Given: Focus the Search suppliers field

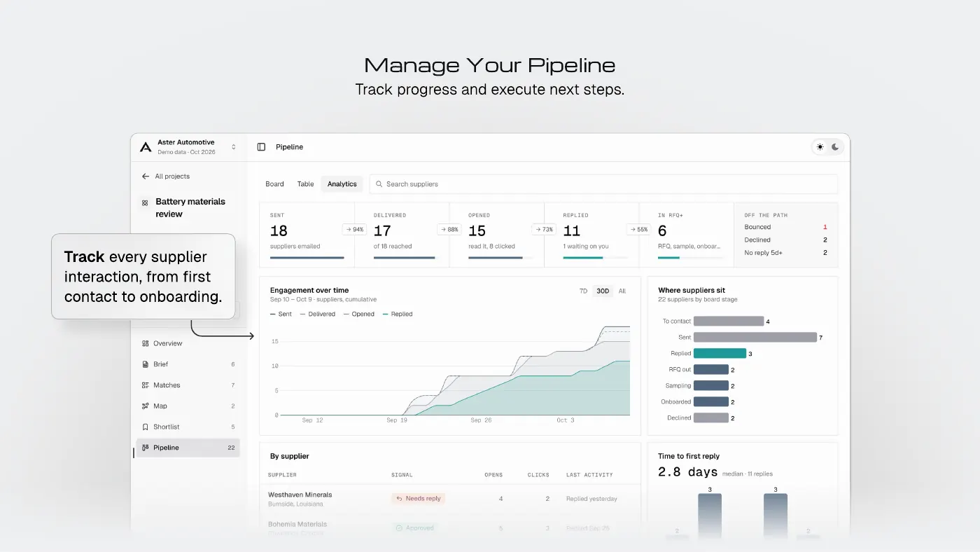Looking at the screenshot, I should coord(603,184).
